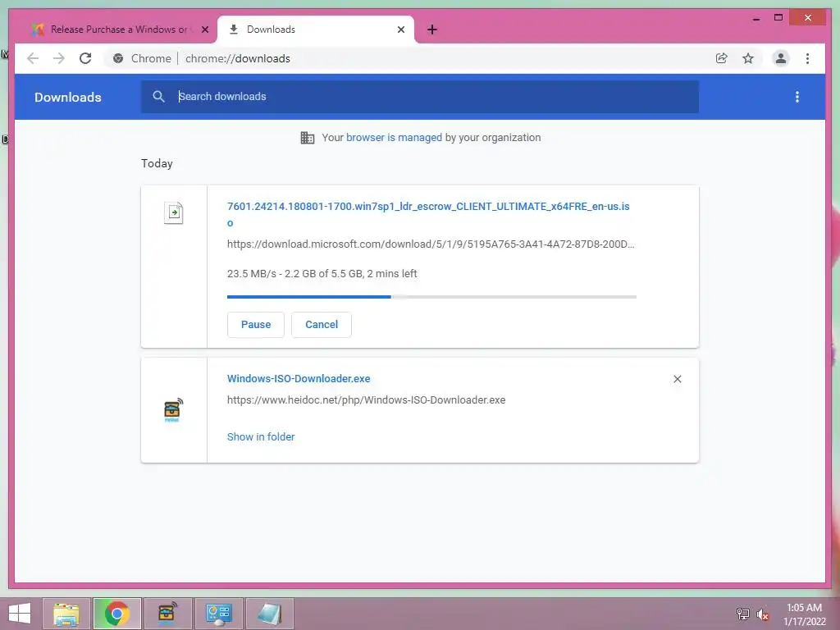Screen dimensions: 840x630
Task: Open the Windows Start menu
Action: pyautogui.click(x=20, y=614)
